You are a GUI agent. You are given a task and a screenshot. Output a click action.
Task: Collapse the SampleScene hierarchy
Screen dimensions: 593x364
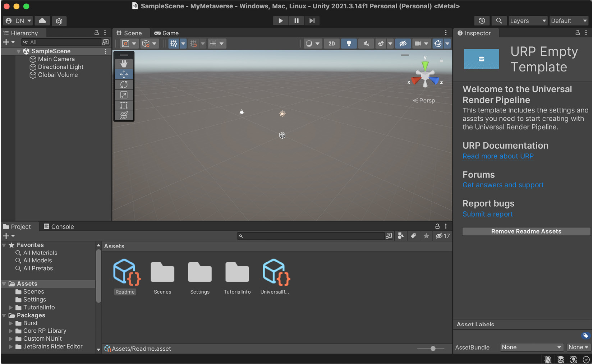19,51
